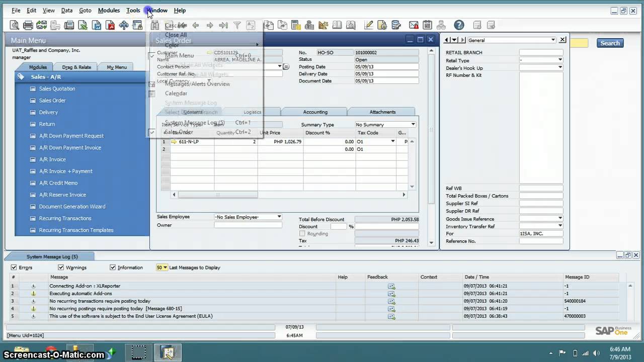644x362 pixels.
Task: Click the Export to Excel icon
Action: point(83,25)
